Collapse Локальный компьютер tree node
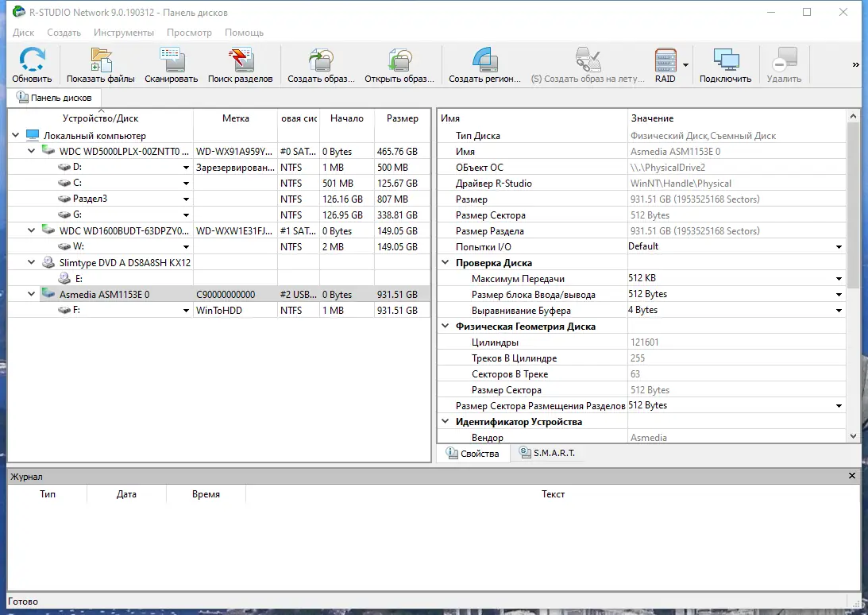This screenshot has width=868, height=615. tap(16, 135)
